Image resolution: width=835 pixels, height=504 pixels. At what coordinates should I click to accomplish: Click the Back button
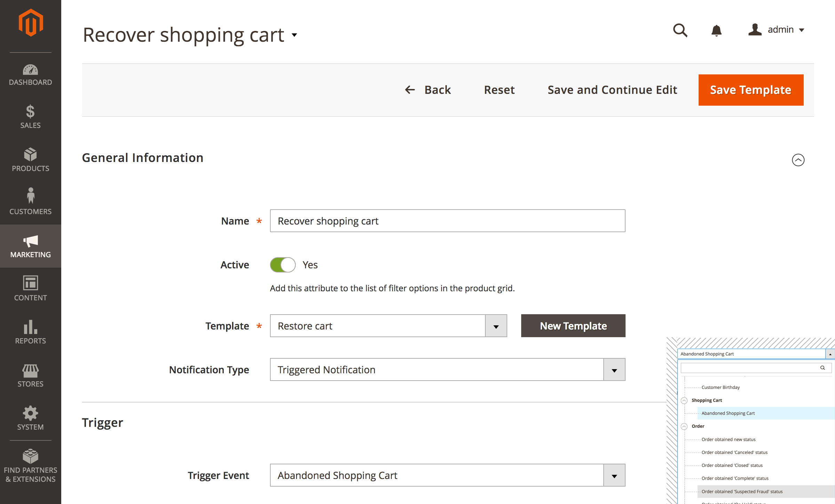click(428, 90)
